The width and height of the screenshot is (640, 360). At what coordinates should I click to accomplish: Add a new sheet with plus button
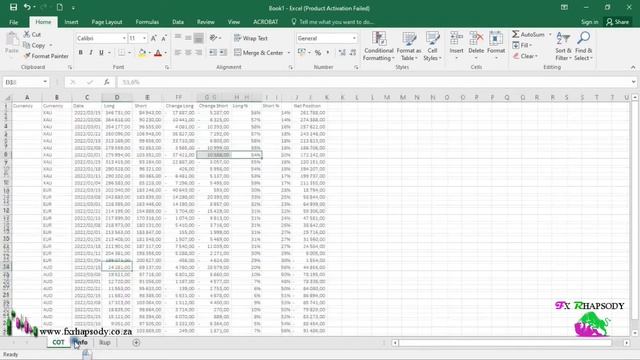[x=136, y=342]
